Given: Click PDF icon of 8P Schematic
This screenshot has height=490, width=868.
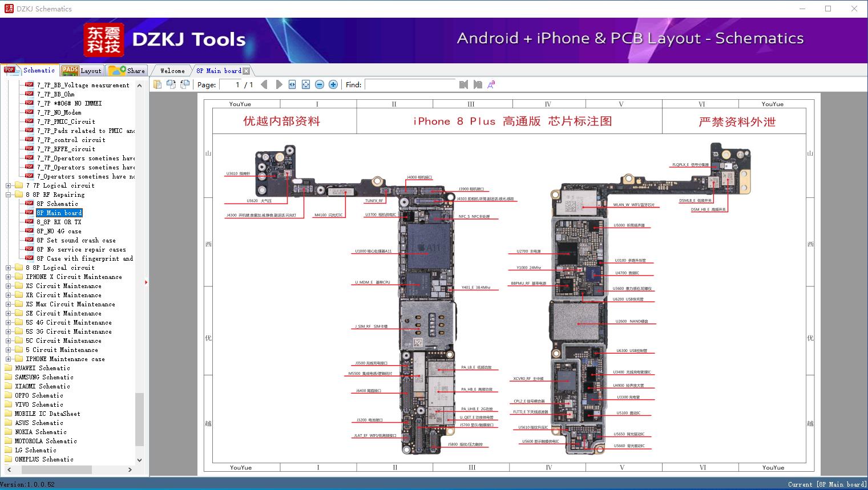Looking at the screenshot, I should pos(29,203).
